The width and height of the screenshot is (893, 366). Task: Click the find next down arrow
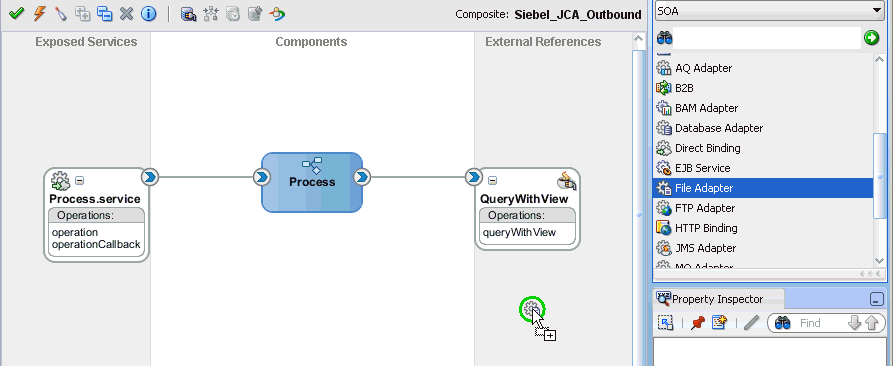854,323
